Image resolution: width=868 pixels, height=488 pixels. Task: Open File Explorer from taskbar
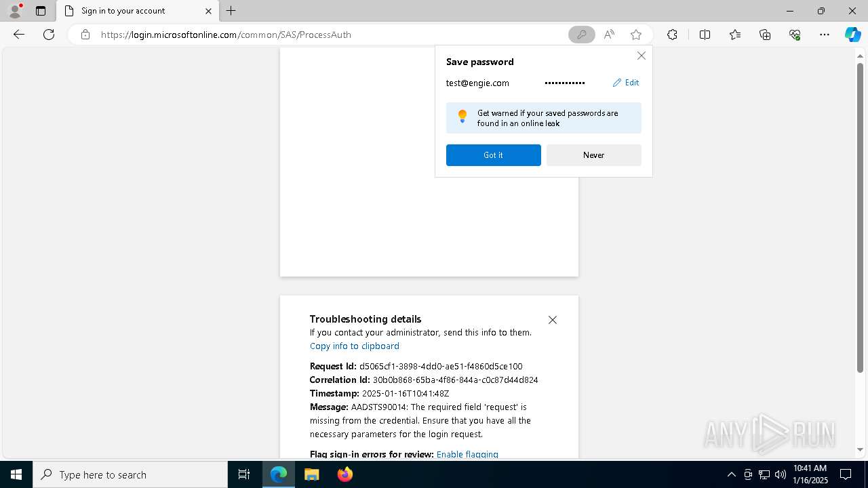pos(311,474)
